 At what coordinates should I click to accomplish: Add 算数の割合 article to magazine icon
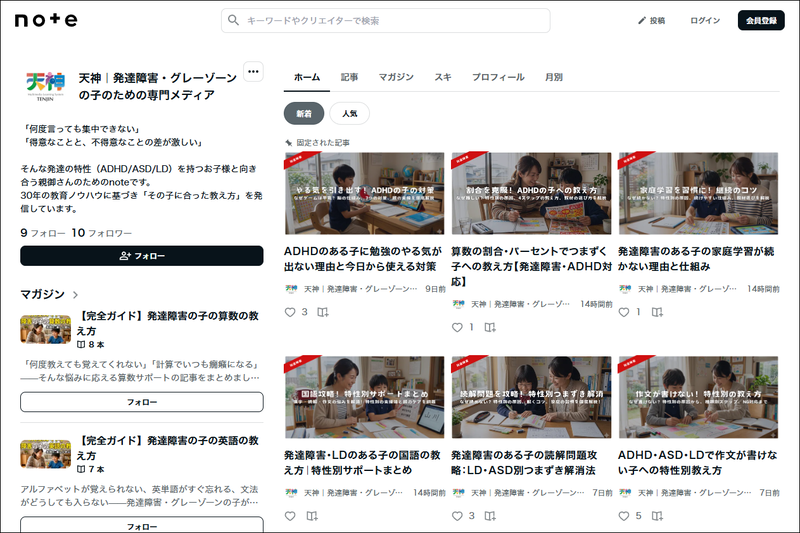click(490, 327)
